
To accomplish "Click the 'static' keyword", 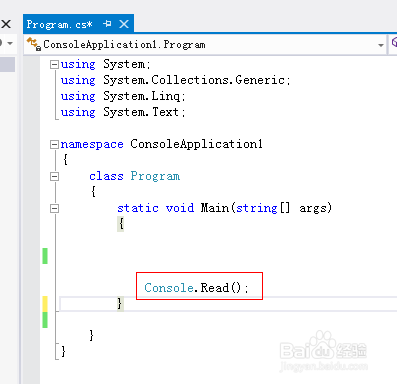I will [x=138, y=208].
